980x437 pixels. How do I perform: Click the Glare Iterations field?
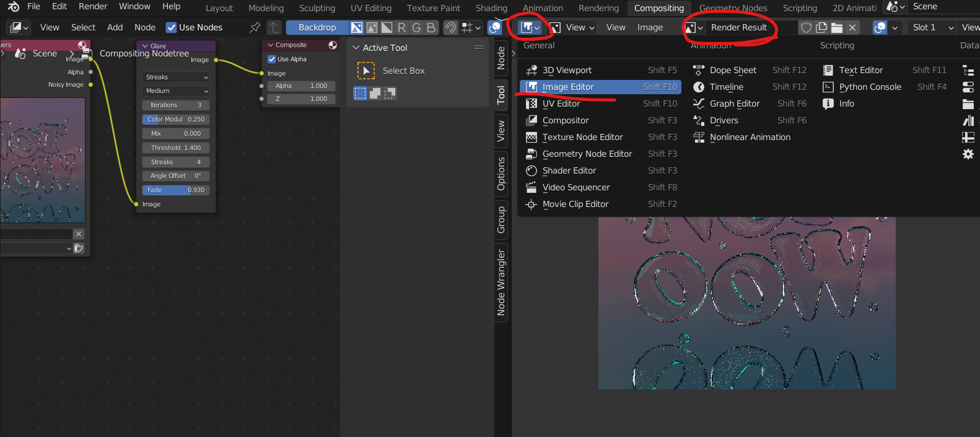176,105
